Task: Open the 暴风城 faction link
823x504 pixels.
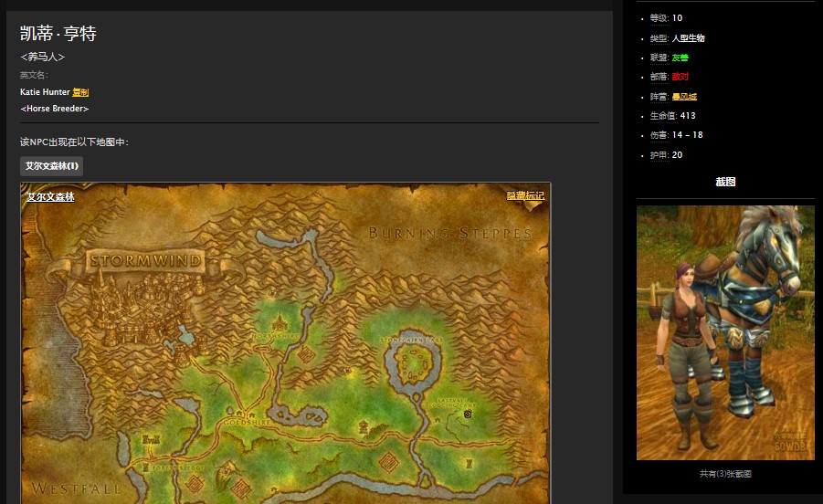Action: 684,97
